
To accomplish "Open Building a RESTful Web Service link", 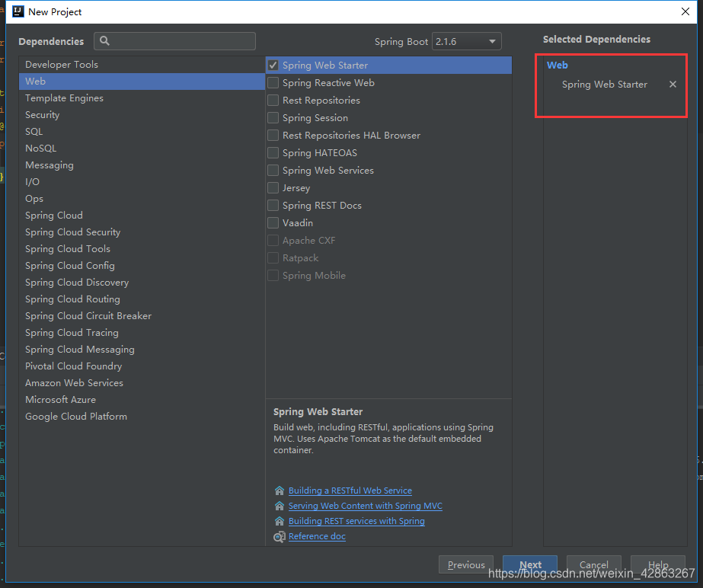I will click(x=350, y=491).
